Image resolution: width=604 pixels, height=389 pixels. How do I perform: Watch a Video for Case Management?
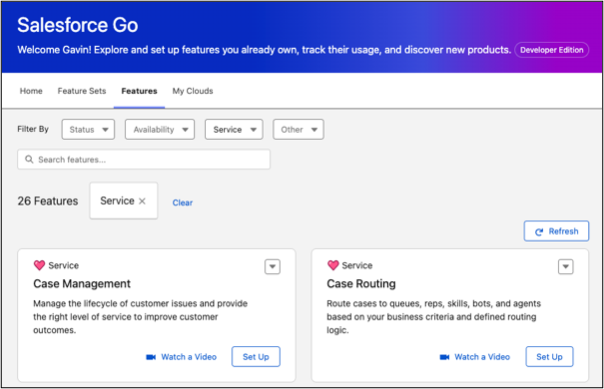pos(189,357)
